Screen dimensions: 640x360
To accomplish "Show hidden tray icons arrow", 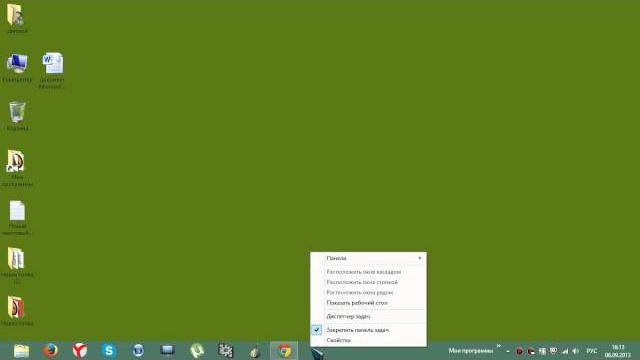I will (508, 351).
